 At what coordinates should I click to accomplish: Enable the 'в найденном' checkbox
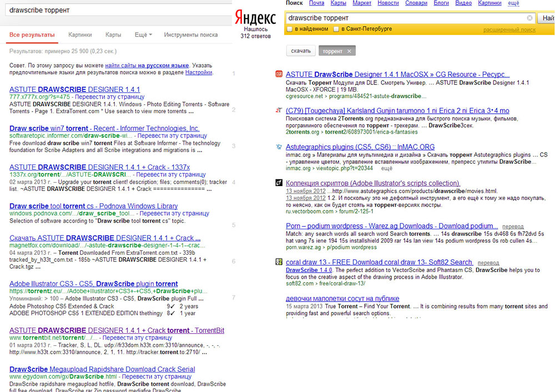click(290, 29)
